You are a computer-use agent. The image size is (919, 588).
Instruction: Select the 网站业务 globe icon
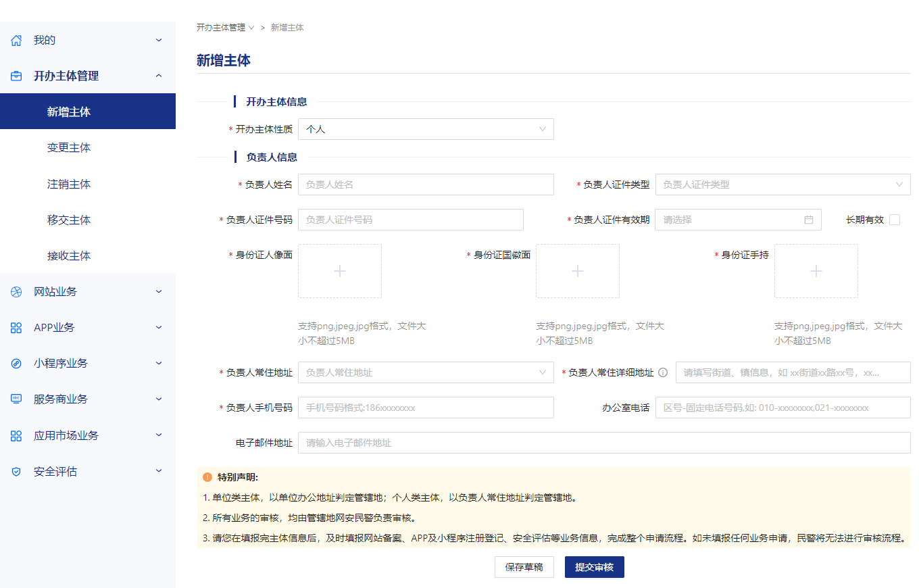tap(16, 291)
